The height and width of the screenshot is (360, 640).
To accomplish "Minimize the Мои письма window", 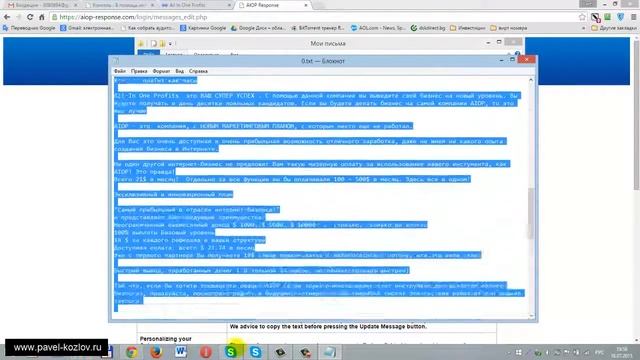I will click(488, 42).
